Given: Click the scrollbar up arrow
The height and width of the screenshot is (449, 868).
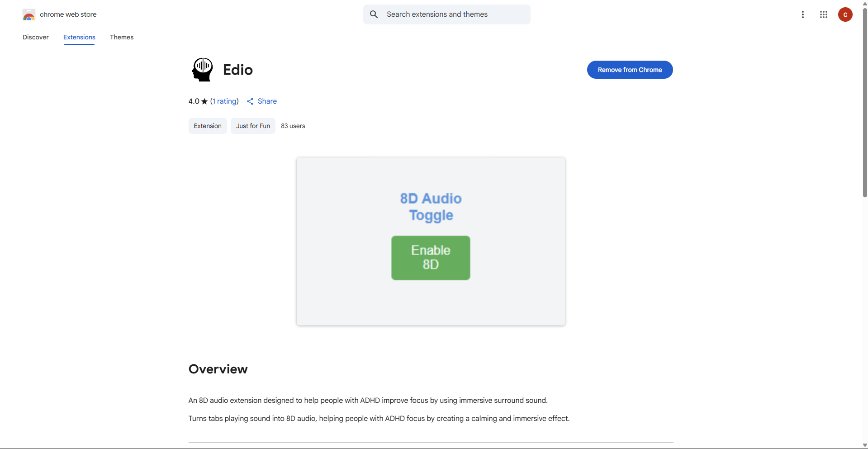Looking at the screenshot, I should [865, 3].
